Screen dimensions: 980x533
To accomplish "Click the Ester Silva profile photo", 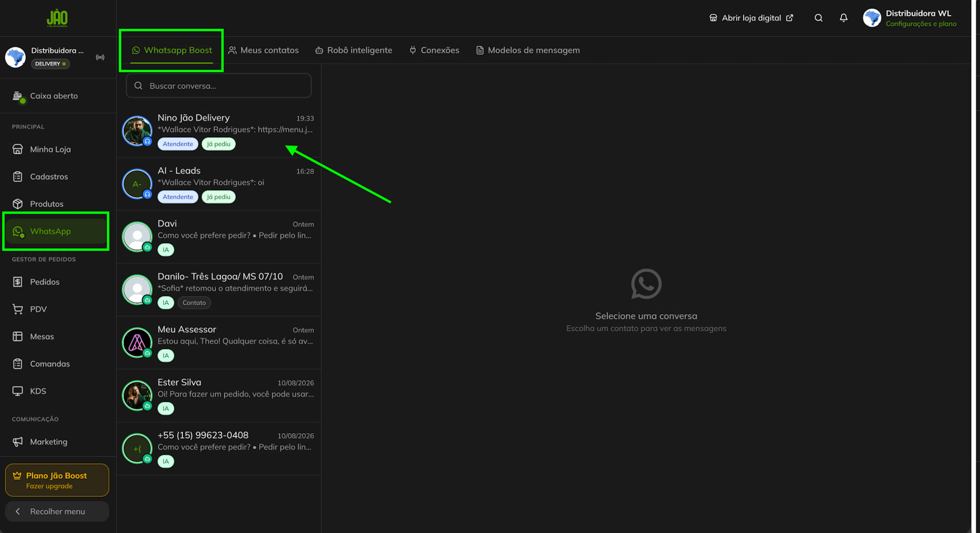I will click(x=137, y=395).
